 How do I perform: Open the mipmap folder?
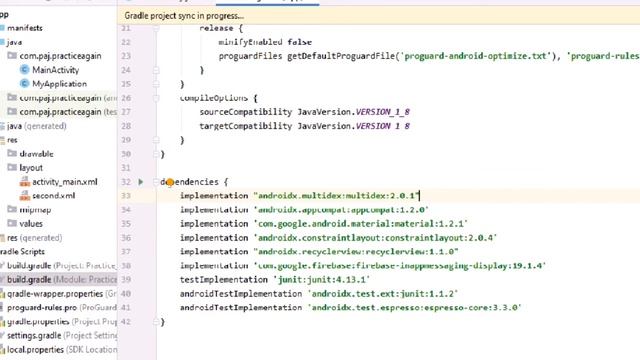35,210
